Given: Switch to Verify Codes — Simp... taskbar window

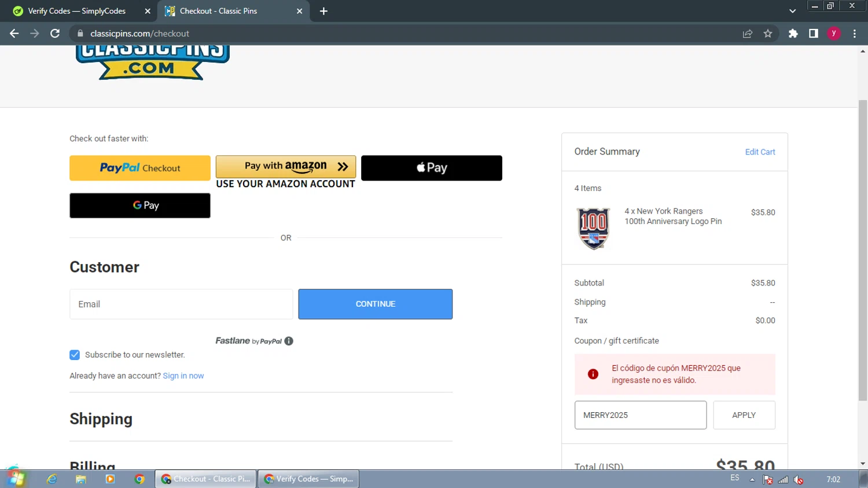Looking at the screenshot, I should [308, 479].
